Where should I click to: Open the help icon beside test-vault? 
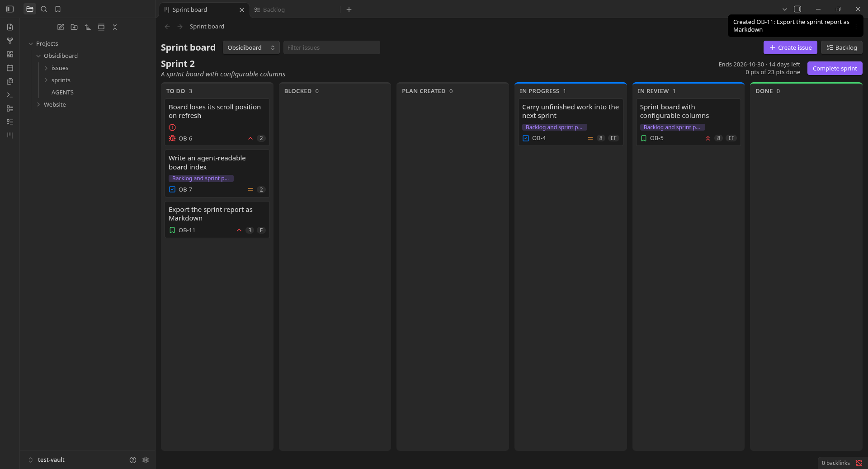pyautogui.click(x=133, y=460)
